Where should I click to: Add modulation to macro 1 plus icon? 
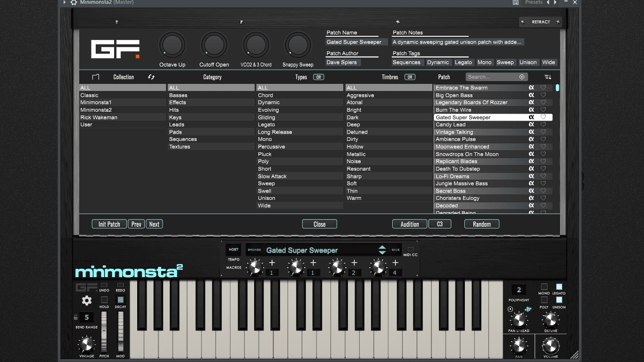click(x=272, y=263)
